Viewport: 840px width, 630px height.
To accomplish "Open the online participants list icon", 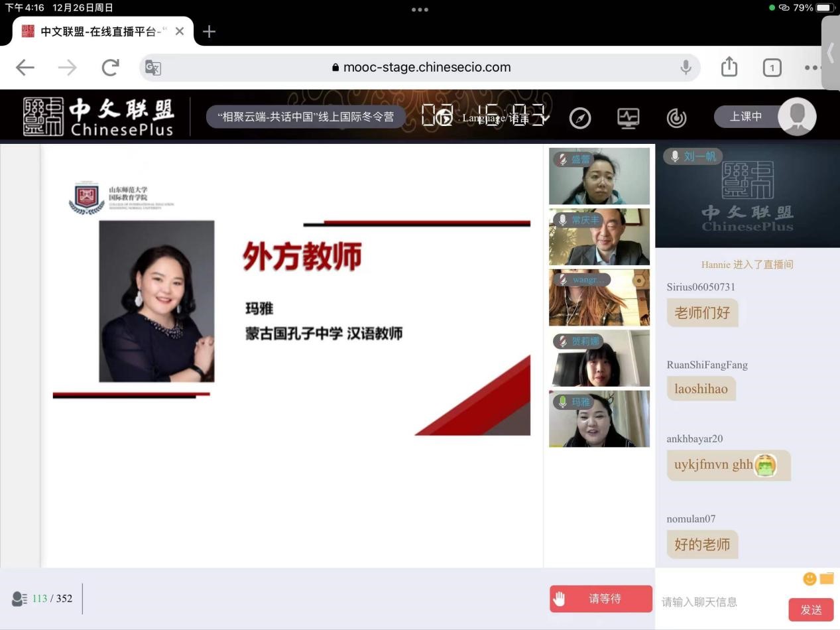I will tap(20, 599).
